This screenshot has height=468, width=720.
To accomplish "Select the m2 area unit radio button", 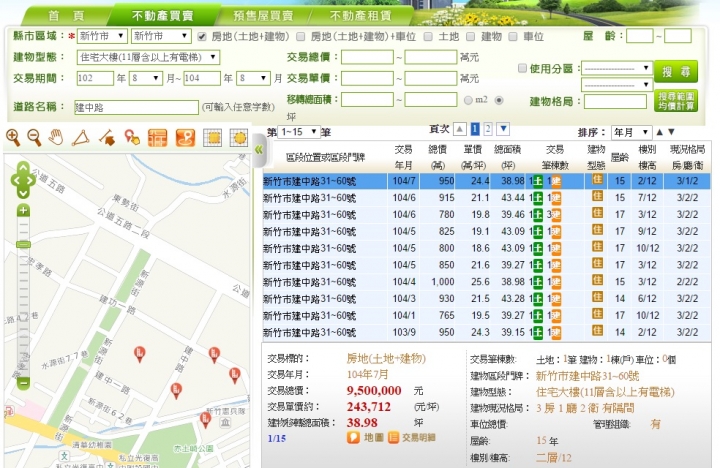I will pos(468,100).
